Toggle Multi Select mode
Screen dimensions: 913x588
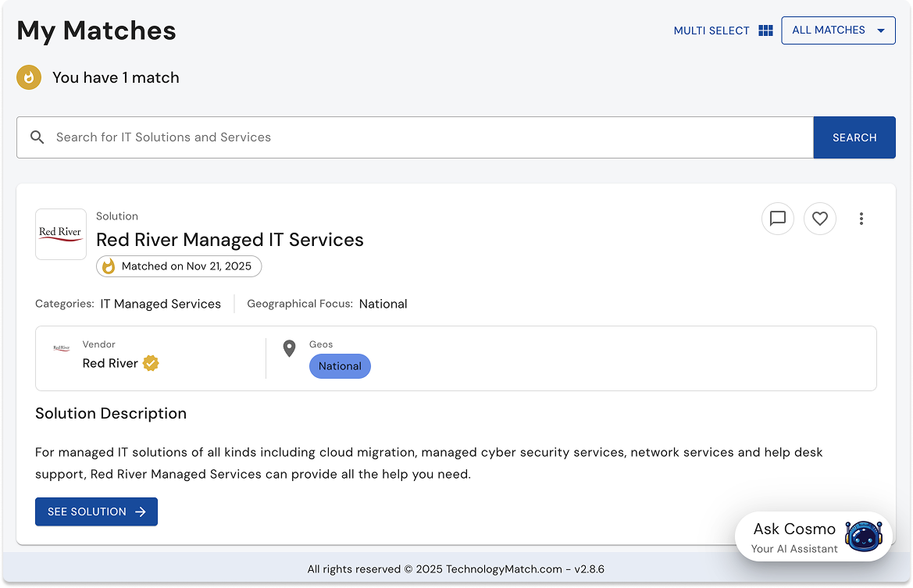723,30
